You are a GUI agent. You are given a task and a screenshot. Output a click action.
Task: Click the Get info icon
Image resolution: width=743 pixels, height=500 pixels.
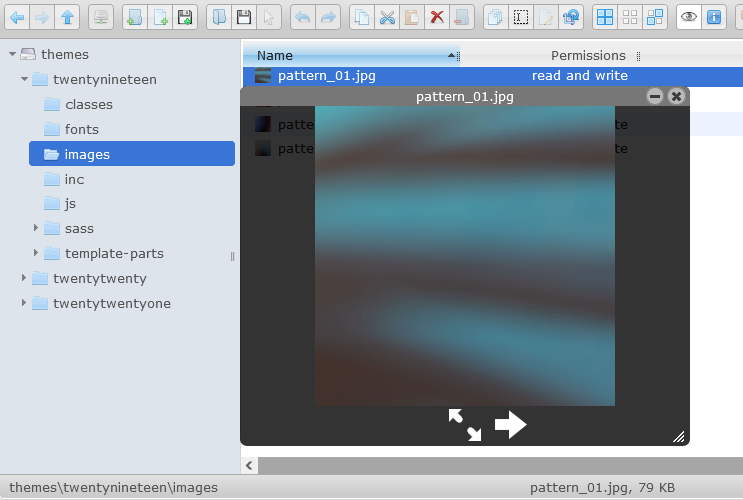pyautogui.click(x=713, y=17)
